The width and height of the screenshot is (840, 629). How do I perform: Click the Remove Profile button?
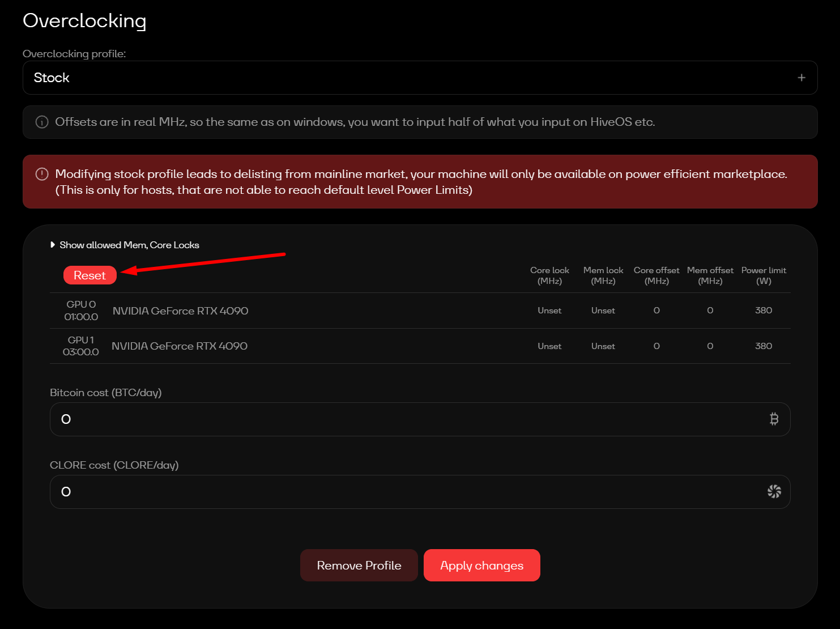pyautogui.click(x=359, y=566)
